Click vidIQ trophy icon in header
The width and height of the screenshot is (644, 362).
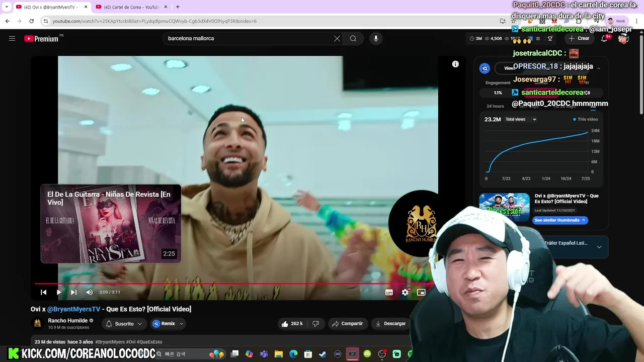point(550,39)
